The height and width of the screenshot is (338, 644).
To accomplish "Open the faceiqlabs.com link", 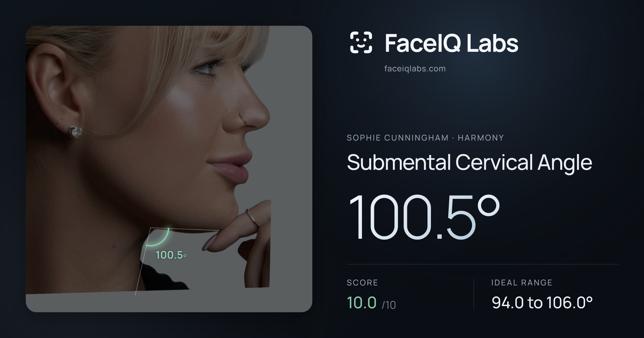I will pos(415,69).
